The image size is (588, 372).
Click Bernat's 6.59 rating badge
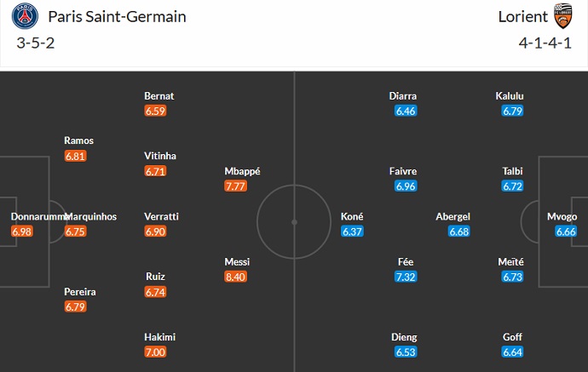point(156,111)
